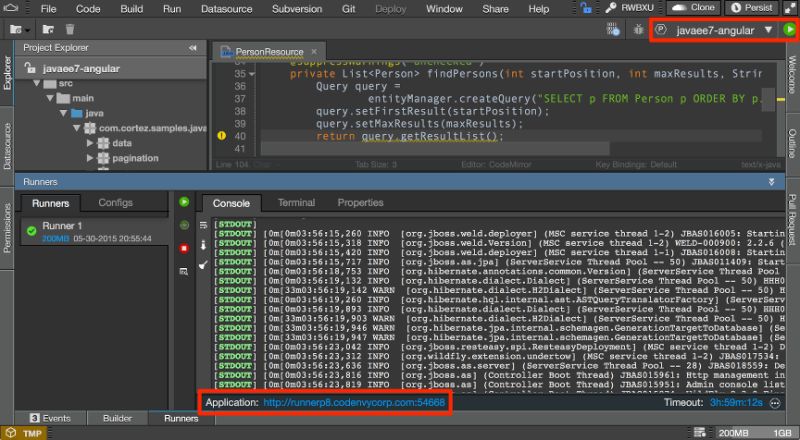Viewport: 800px width, 440px height.
Task: Open the Run menu
Action: (x=172, y=9)
